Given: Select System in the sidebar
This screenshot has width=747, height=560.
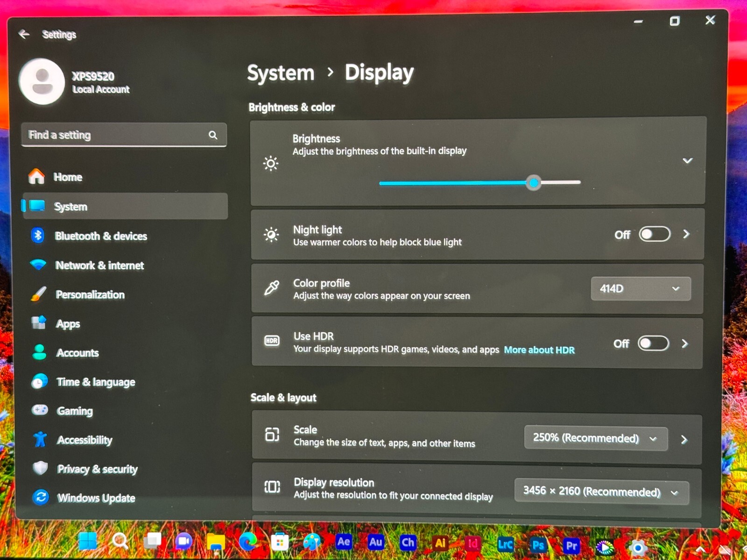Looking at the screenshot, I should (125, 206).
